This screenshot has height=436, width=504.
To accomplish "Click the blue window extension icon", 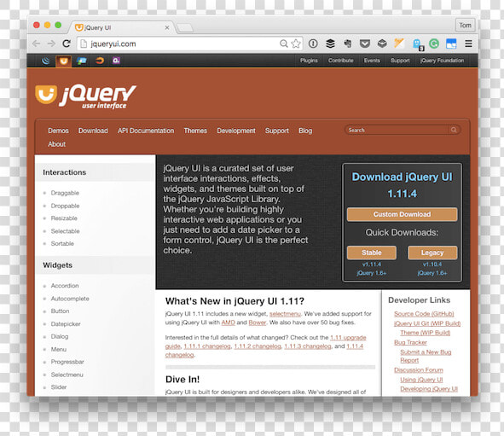I will (x=451, y=44).
